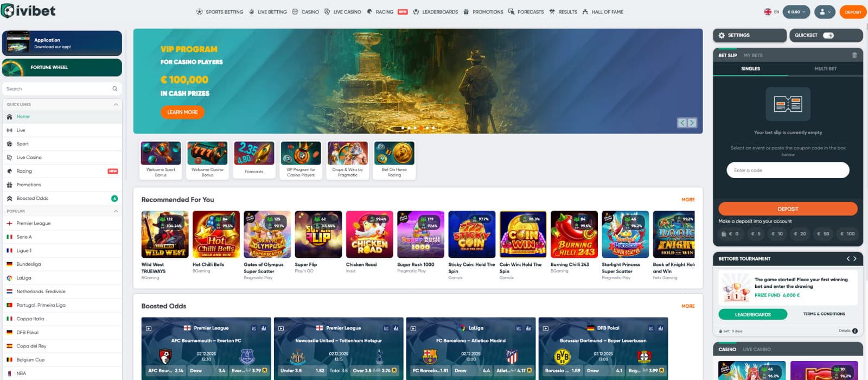Click Learn More on VIP banner
Screen dimensions: 868x380
(x=182, y=112)
